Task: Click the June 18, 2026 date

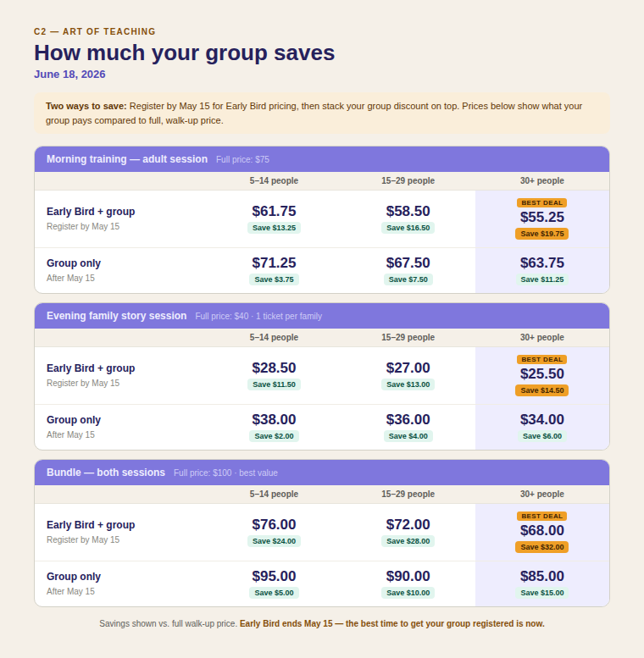Action: pyautogui.click(x=69, y=75)
